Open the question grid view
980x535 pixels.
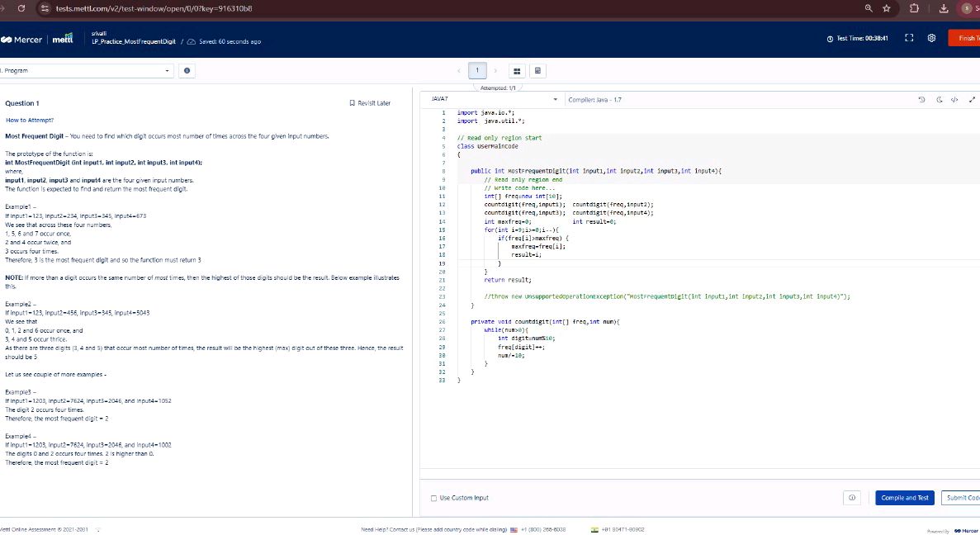pos(518,71)
